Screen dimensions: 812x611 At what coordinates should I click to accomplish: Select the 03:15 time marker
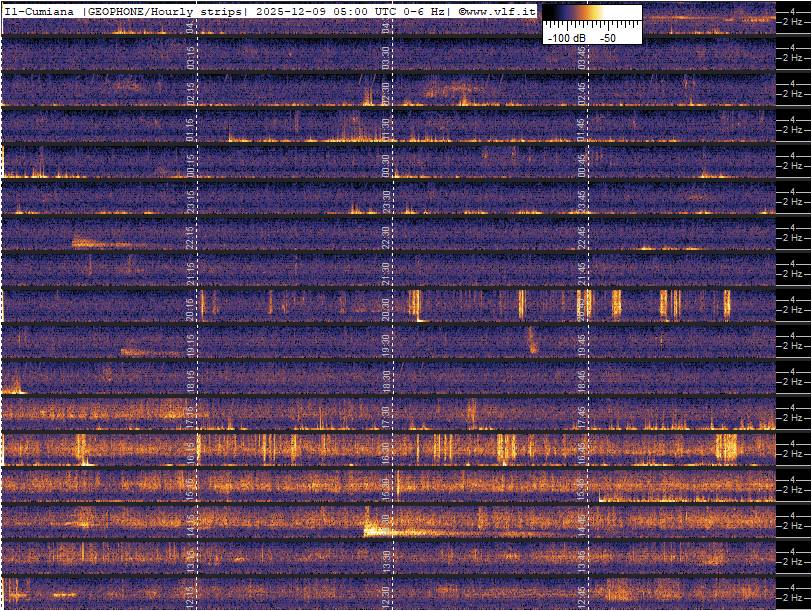191,56
